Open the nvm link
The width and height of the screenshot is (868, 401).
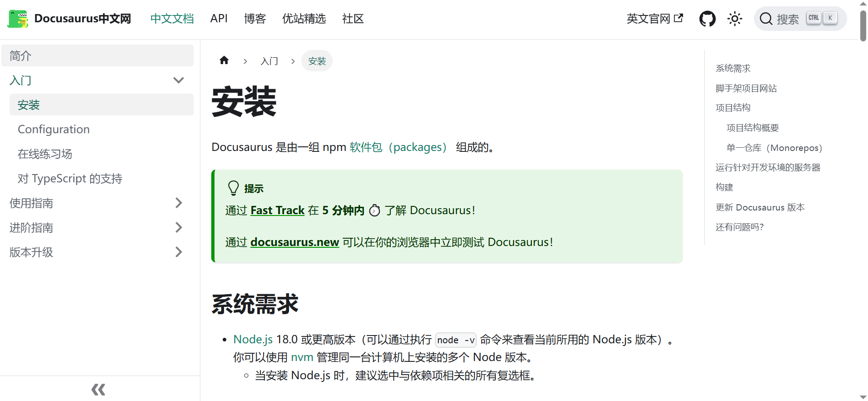pyautogui.click(x=302, y=357)
